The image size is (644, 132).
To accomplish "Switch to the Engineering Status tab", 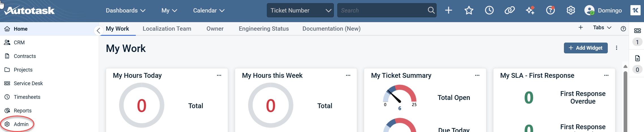I will click(x=264, y=29).
